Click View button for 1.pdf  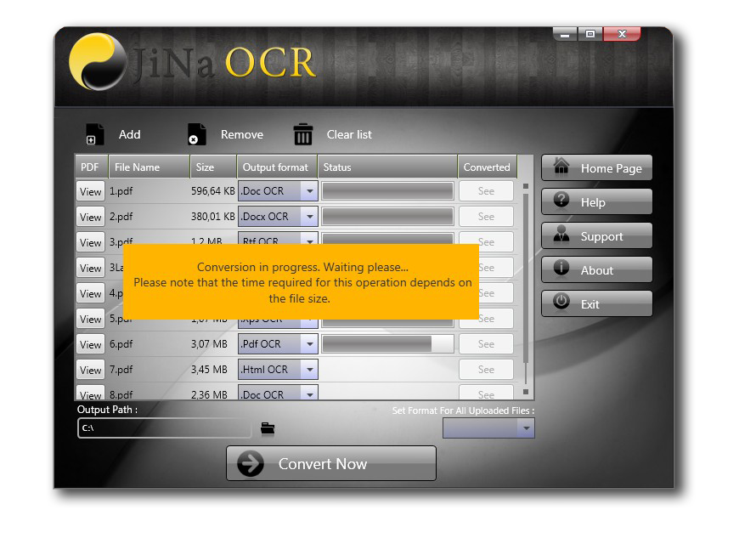(x=91, y=191)
